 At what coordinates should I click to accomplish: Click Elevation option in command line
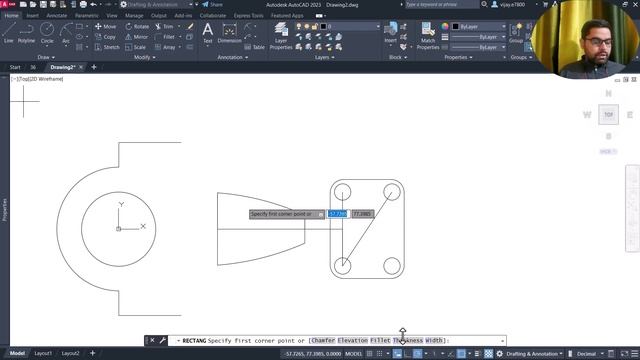click(353, 340)
